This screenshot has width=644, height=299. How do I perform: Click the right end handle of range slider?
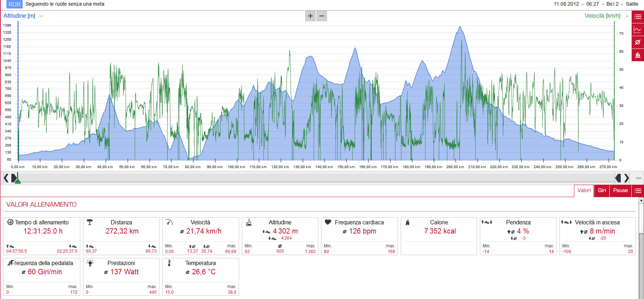pyautogui.click(x=618, y=178)
